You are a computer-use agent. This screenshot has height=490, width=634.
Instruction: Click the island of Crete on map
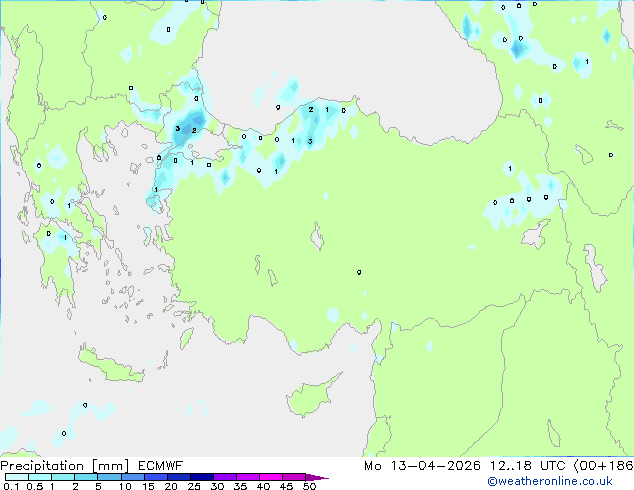point(109,364)
